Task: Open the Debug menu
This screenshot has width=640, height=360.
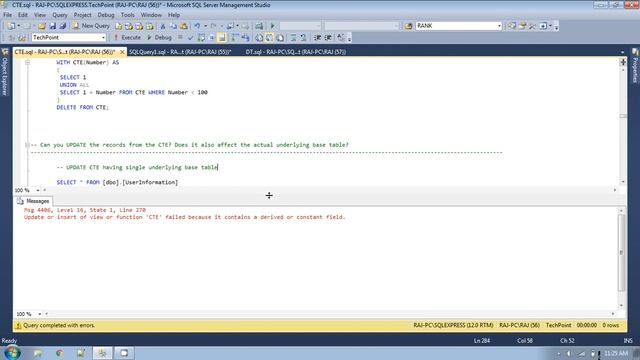Action: [x=106, y=15]
